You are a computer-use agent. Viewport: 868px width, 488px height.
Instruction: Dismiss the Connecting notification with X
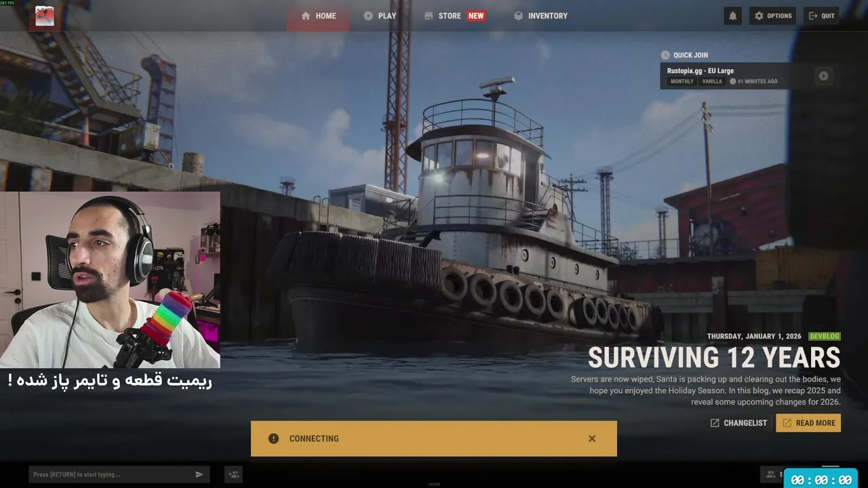[592, 439]
